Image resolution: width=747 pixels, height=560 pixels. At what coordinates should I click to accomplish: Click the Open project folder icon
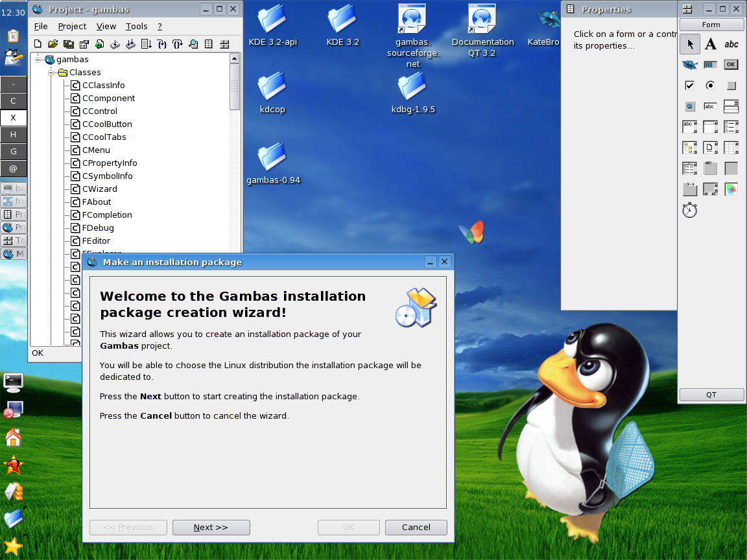click(x=53, y=44)
